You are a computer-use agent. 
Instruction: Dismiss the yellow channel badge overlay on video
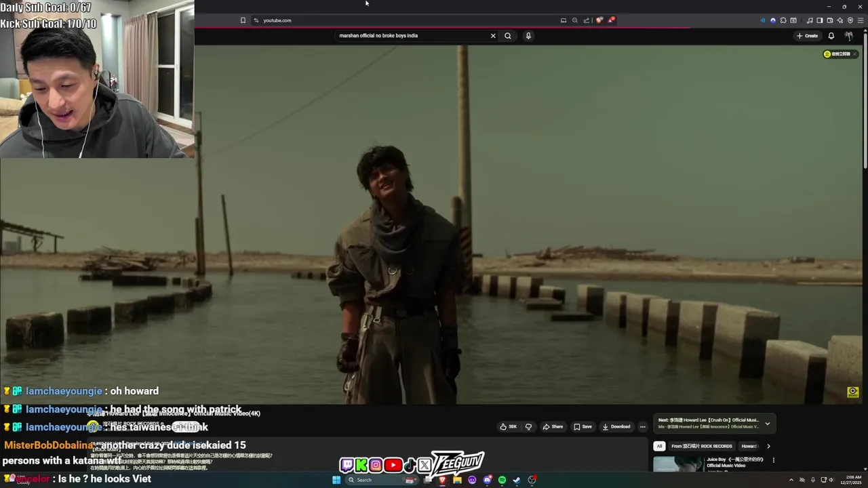pos(854,54)
